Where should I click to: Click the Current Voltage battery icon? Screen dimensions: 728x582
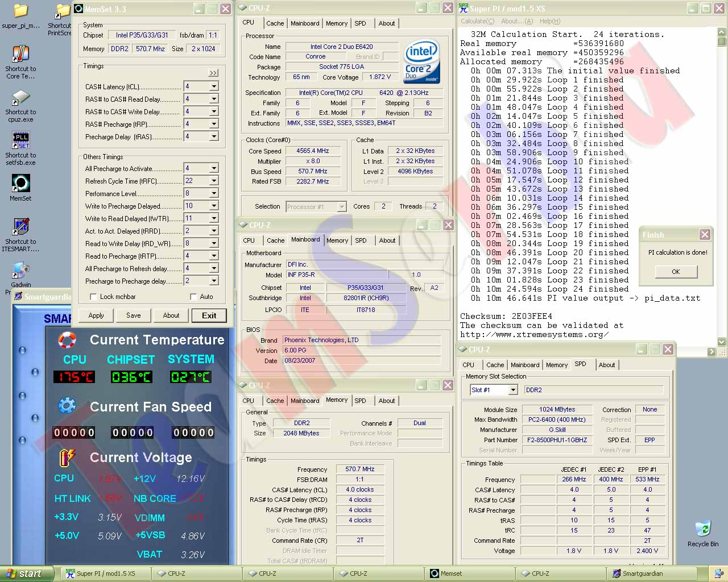point(67,457)
